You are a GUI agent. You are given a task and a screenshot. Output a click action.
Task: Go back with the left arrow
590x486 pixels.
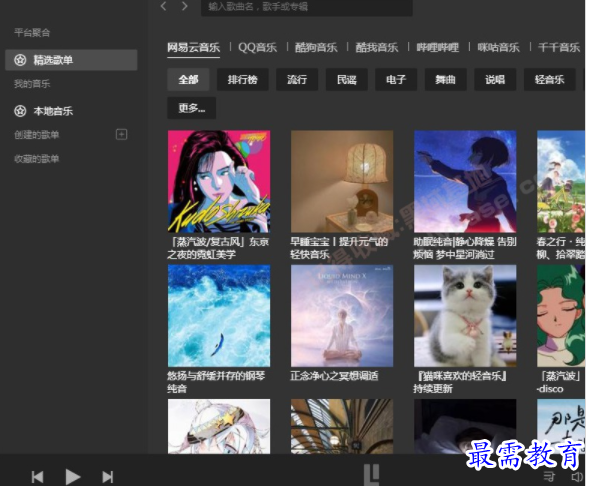click(164, 6)
